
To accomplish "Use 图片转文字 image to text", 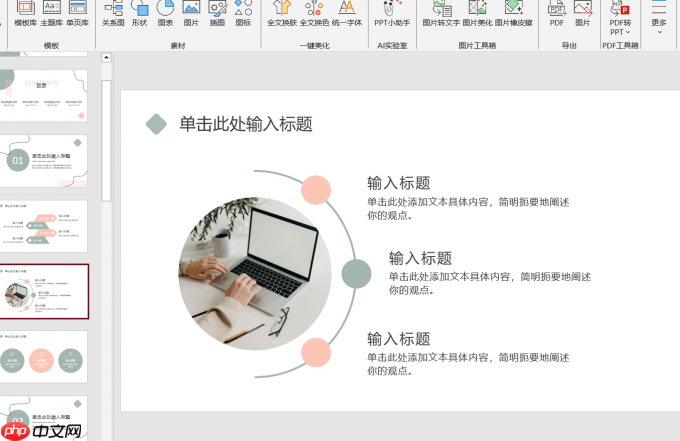I will point(441,13).
